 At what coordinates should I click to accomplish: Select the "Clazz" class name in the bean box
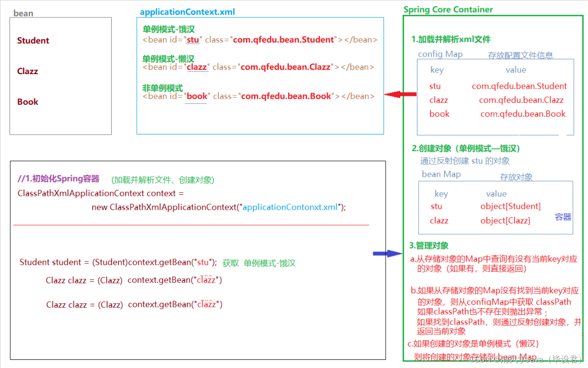28,72
